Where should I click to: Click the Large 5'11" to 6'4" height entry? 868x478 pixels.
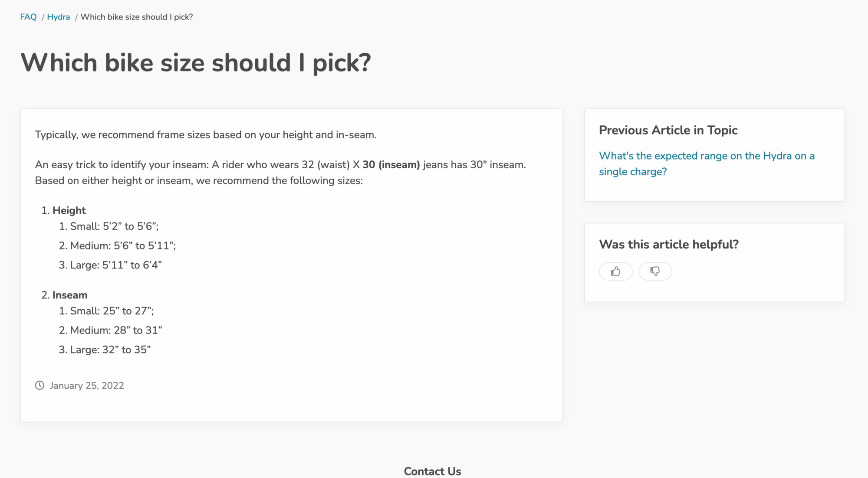click(x=116, y=265)
